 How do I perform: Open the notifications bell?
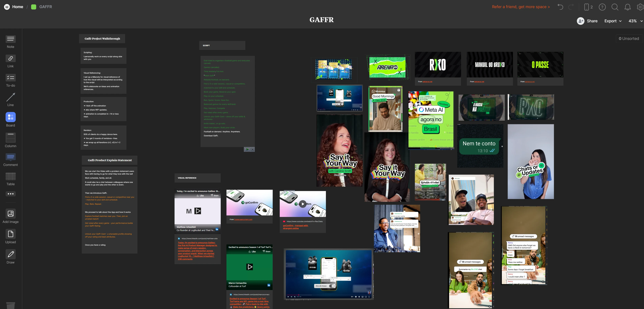[627, 7]
